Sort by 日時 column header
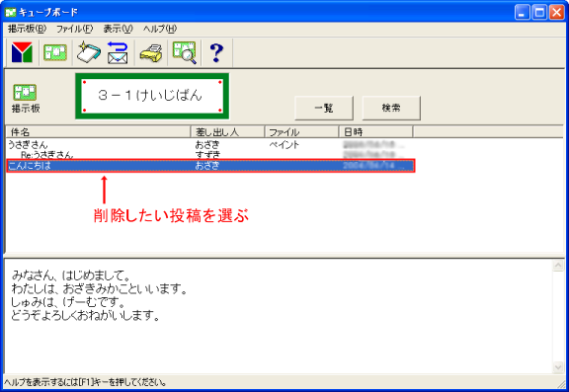The height and width of the screenshot is (392, 569). click(375, 132)
